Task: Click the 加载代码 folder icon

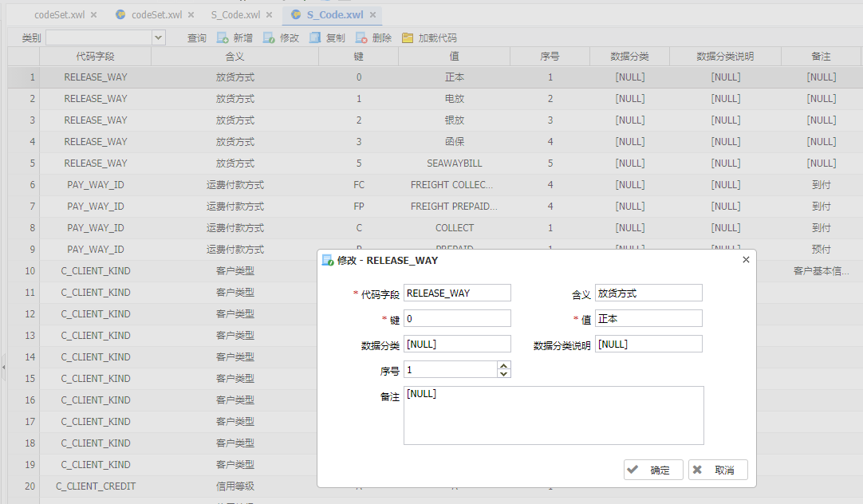Action: 408,37
